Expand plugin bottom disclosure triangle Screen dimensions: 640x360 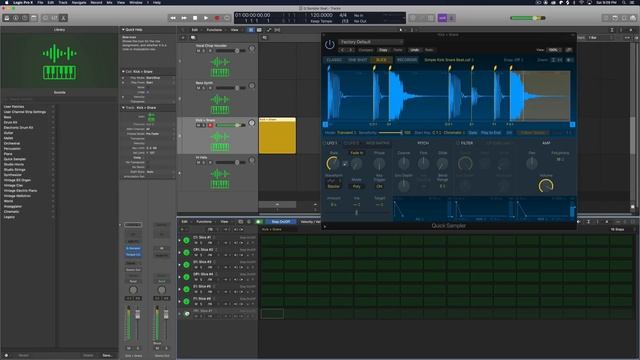[x=325, y=226]
